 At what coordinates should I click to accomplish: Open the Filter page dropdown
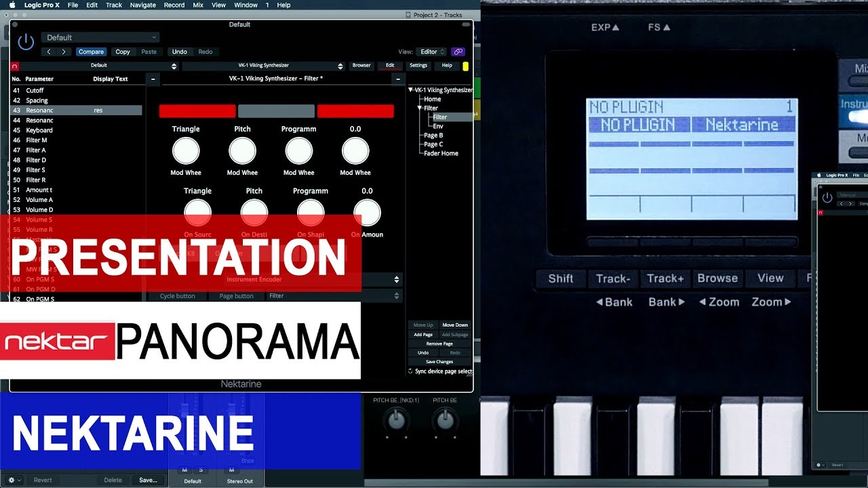click(x=334, y=296)
